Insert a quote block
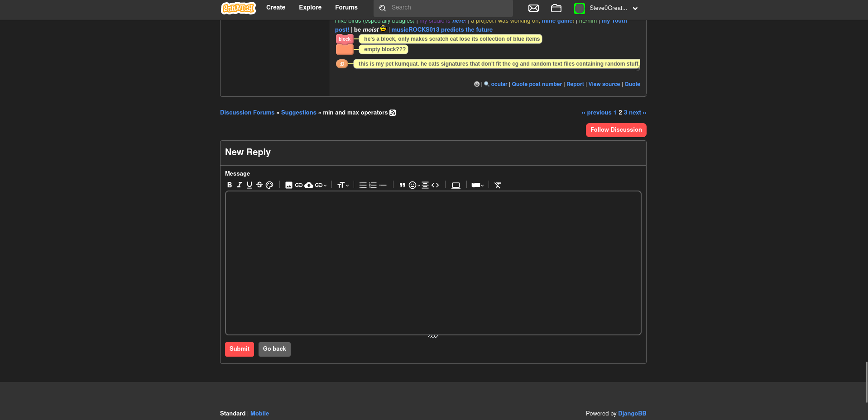The image size is (868, 420). (x=402, y=185)
